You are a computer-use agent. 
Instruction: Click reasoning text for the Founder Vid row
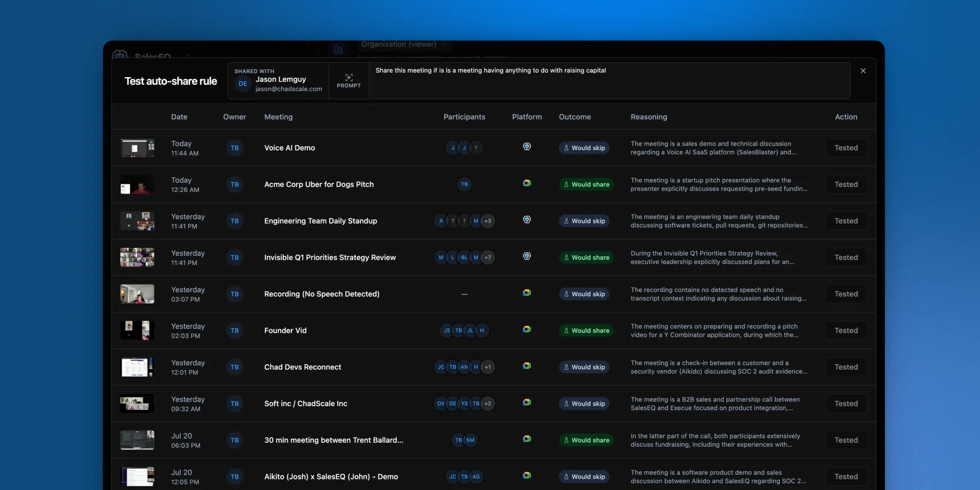(x=715, y=331)
